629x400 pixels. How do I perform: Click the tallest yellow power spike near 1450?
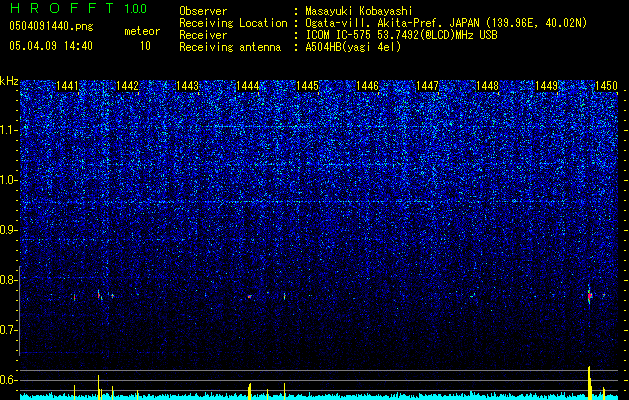(589, 383)
